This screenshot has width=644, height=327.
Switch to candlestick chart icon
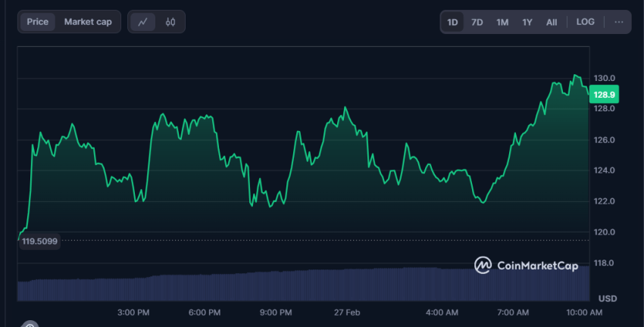pos(170,22)
